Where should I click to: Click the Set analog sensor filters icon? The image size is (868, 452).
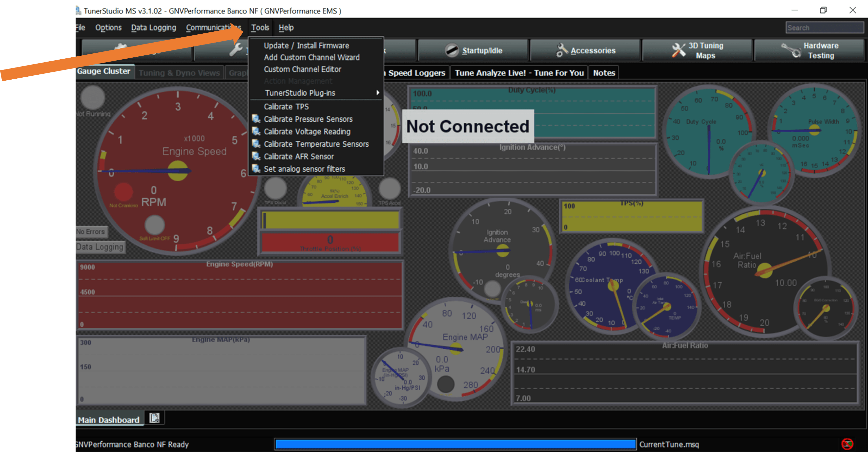tap(256, 169)
